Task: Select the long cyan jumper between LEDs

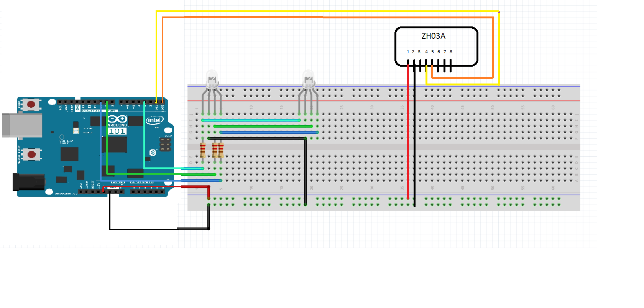Action: [251, 120]
